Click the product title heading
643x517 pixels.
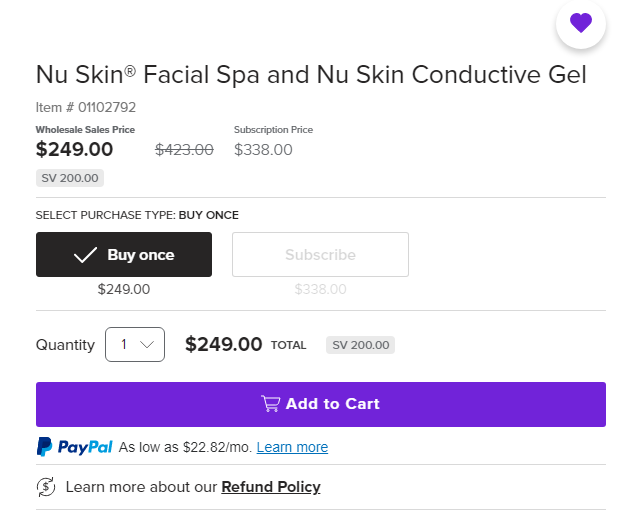coord(311,75)
